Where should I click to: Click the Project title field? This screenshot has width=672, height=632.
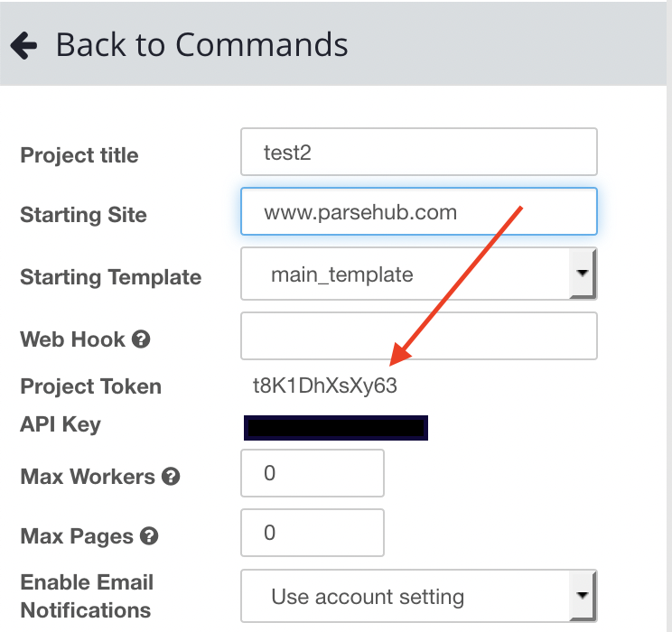419,152
